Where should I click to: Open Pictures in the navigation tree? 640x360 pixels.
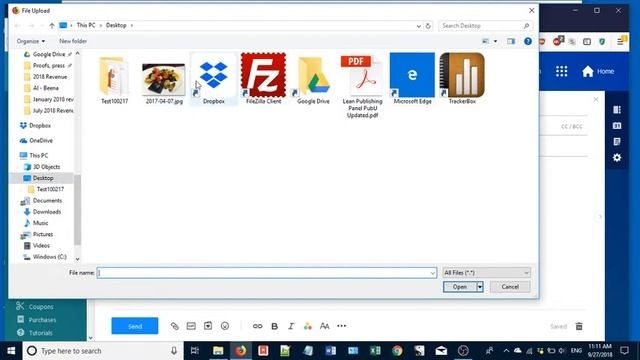tap(42, 234)
